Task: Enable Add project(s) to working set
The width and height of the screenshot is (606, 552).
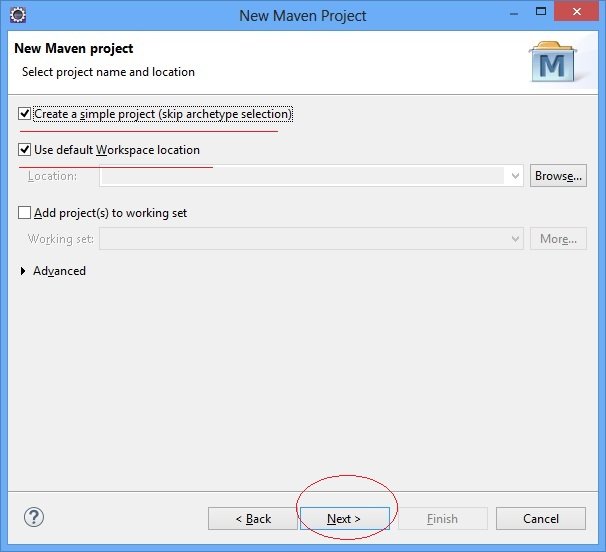Action: point(24,213)
